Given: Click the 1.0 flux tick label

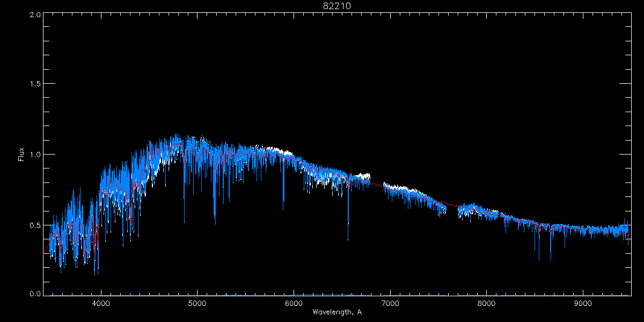Looking at the screenshot, I should 35,155.
